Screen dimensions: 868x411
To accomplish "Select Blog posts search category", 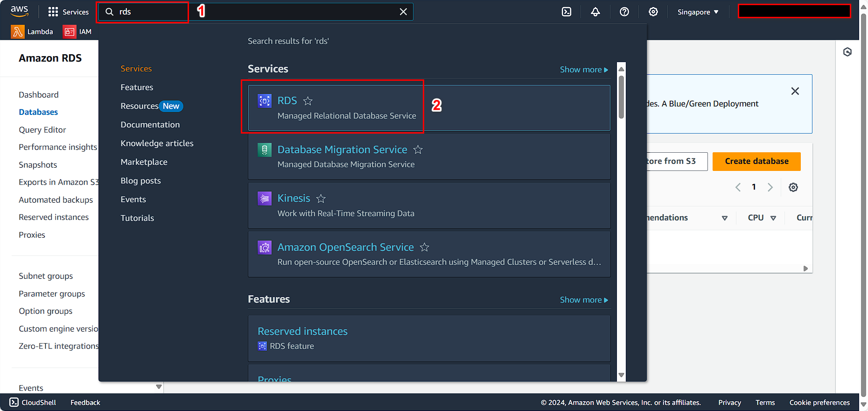I will [140, 181].
